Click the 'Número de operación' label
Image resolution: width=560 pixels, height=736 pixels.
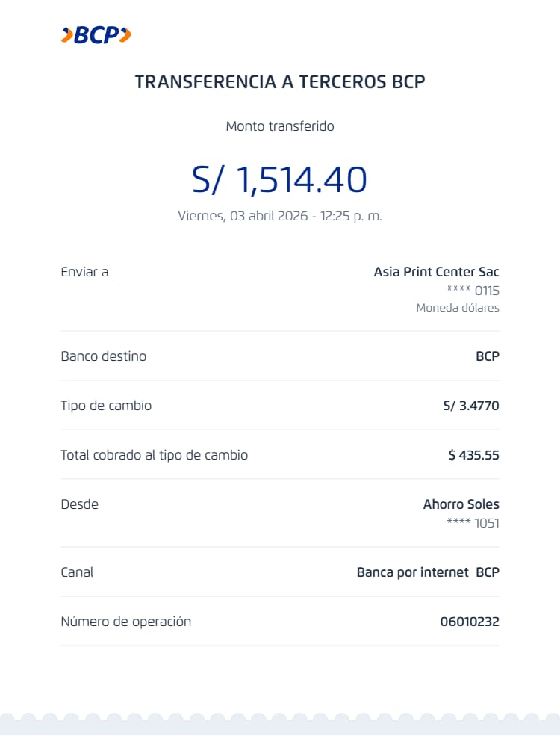point(125,622)
